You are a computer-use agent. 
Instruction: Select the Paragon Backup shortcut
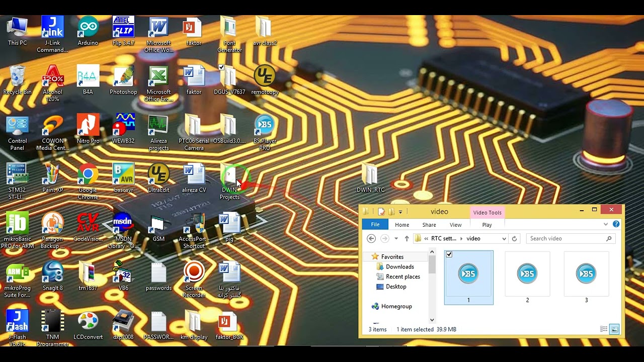pyautogui.click(x=52, y=231)
